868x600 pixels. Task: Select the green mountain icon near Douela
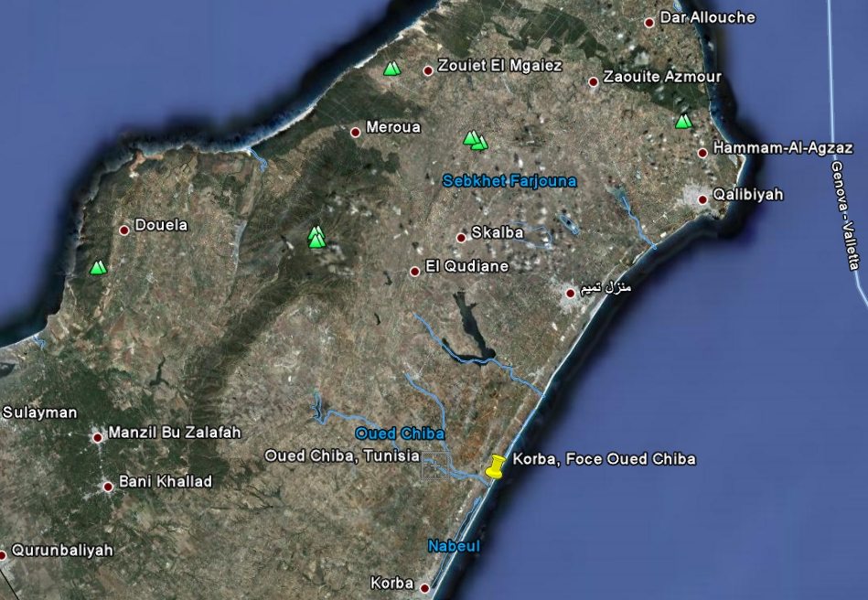[98, 267]
